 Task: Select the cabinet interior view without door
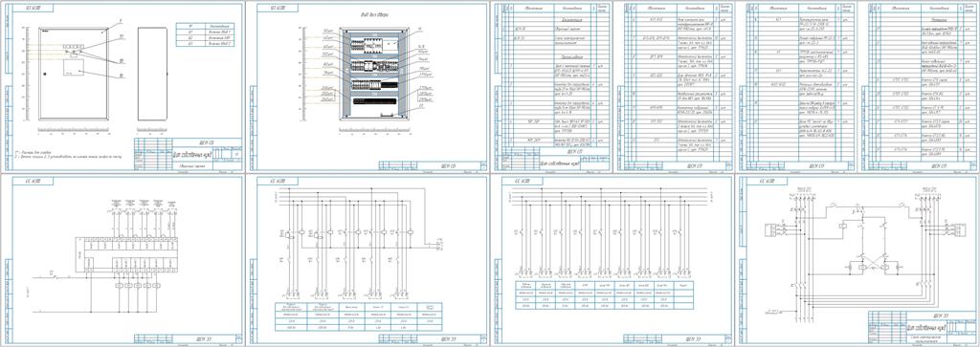point(374,73)
